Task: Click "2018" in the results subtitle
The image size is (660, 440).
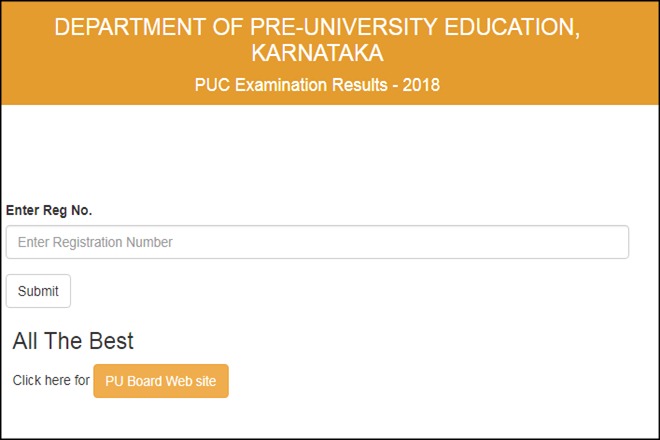Action: (421, 85)
